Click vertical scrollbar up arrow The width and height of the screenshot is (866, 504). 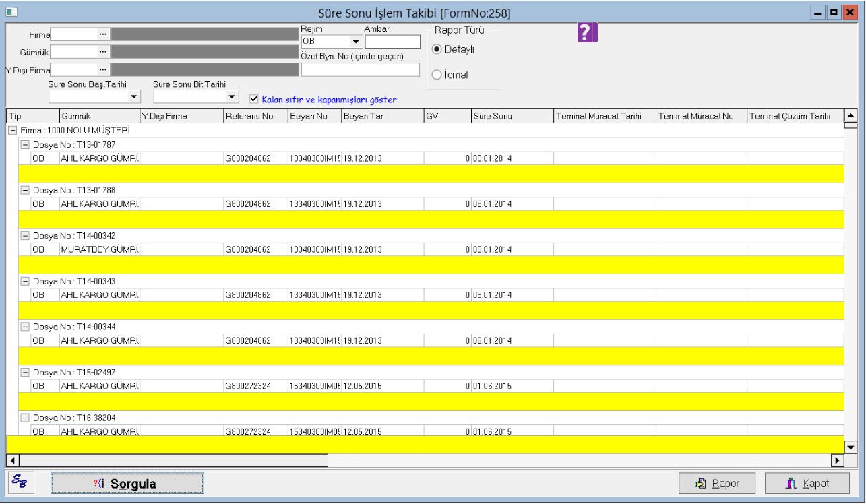pyautogui.click(x=849, y=116)
